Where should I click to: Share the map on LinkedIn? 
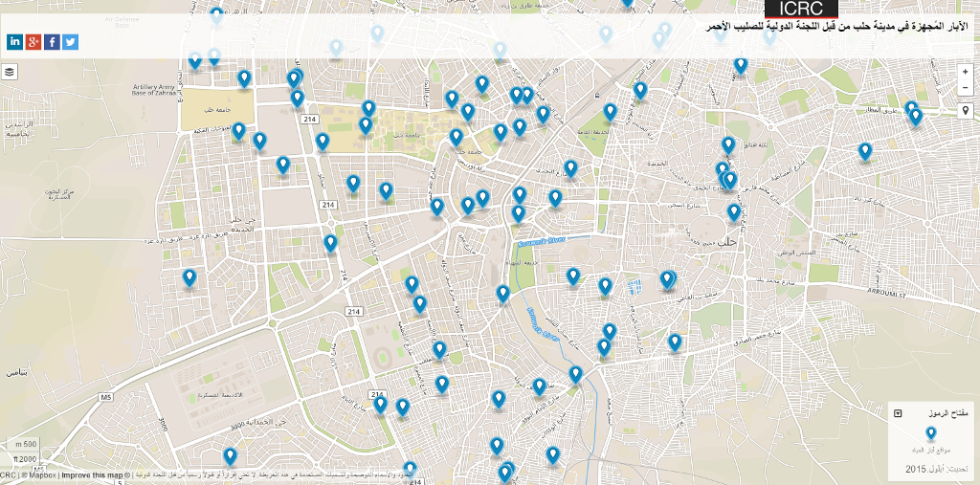point(14,42)
